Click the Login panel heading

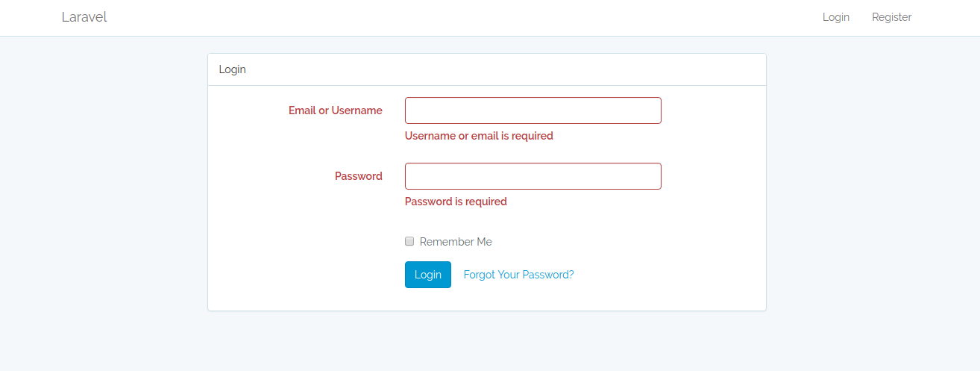coord(232,69)
